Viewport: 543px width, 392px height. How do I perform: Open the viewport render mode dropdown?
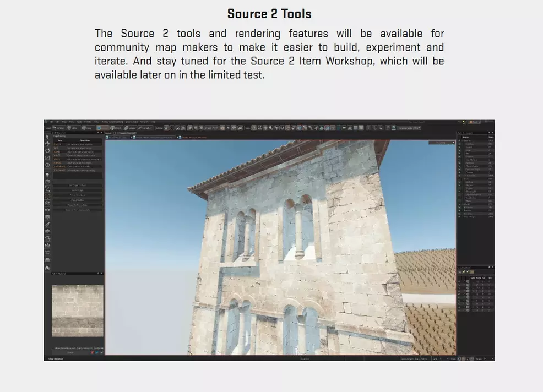442,143
